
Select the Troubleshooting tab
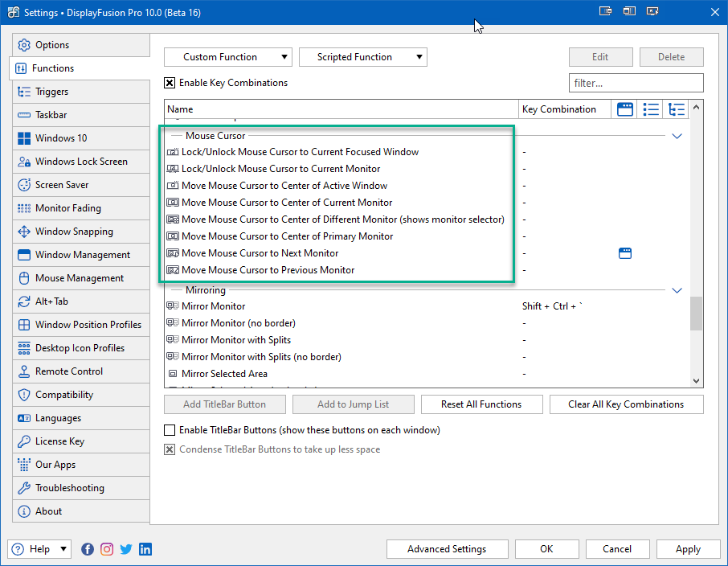(81, 488)
